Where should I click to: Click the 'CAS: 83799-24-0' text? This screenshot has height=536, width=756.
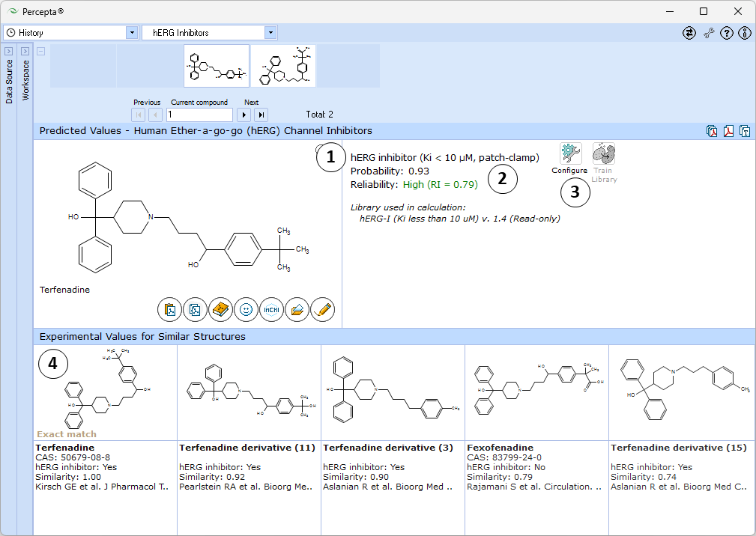pyautogui.click(x=504, y=457)
